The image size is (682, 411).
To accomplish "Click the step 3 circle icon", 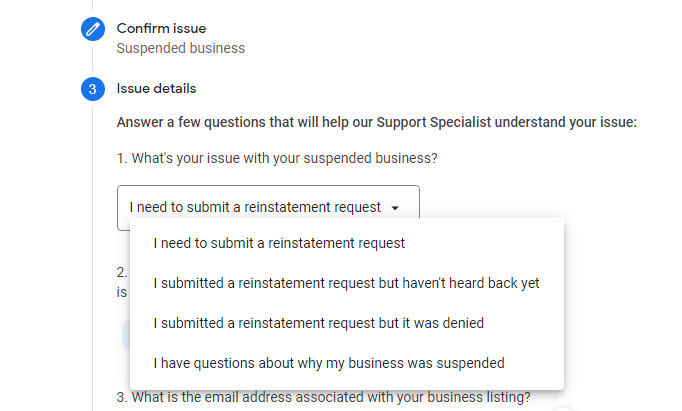I will pos(93,89).
